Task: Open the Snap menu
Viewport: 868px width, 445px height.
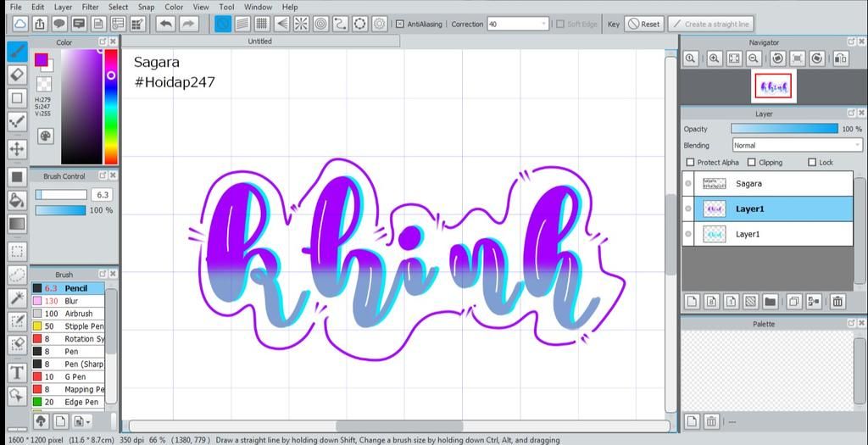Action: coord(146,7)
